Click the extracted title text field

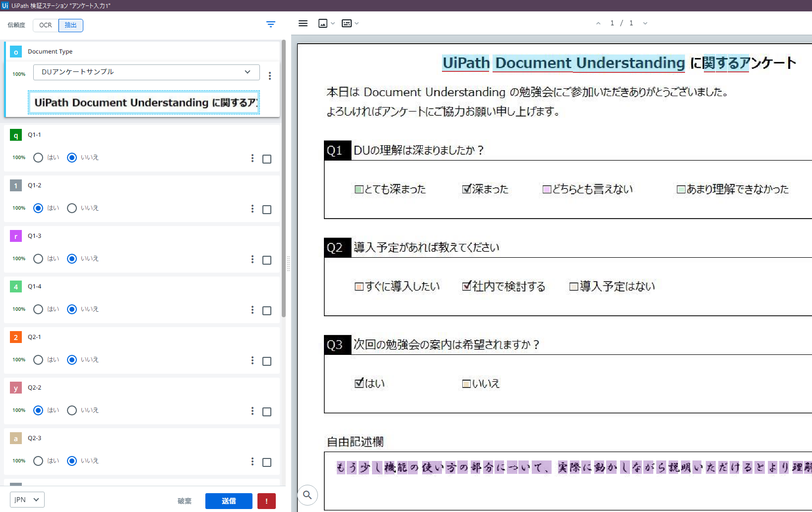(x=144, y=103)
